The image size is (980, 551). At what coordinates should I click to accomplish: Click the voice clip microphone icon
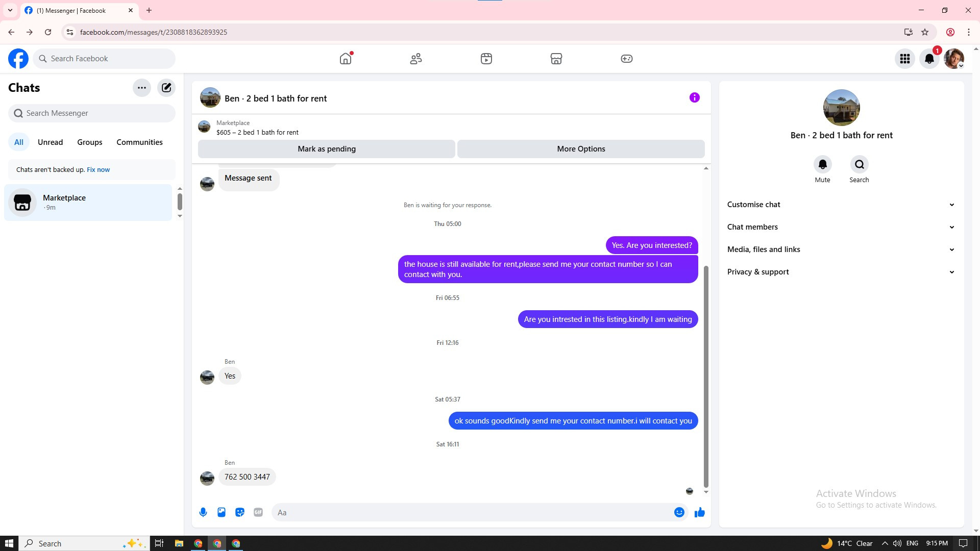coord(203,512)
